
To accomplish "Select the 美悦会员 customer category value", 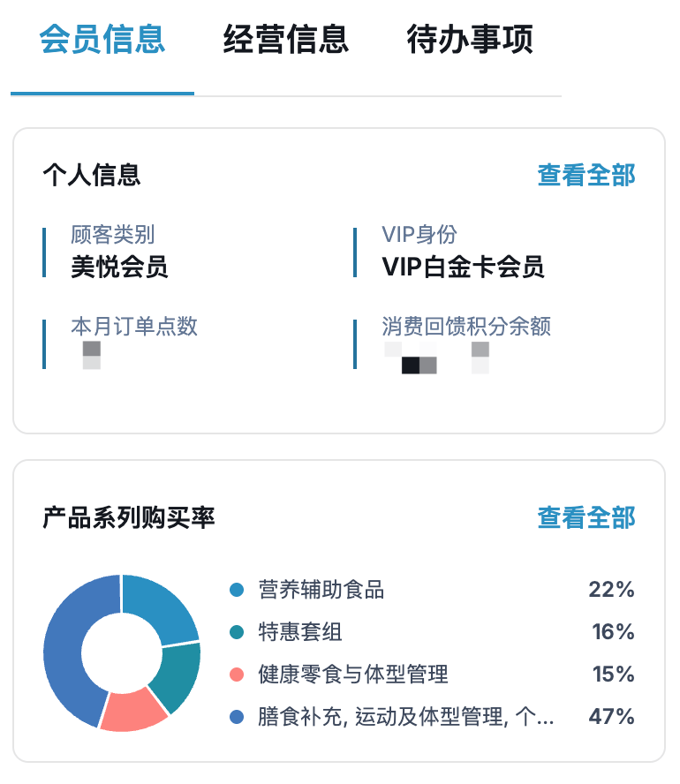I will (119, 267).
